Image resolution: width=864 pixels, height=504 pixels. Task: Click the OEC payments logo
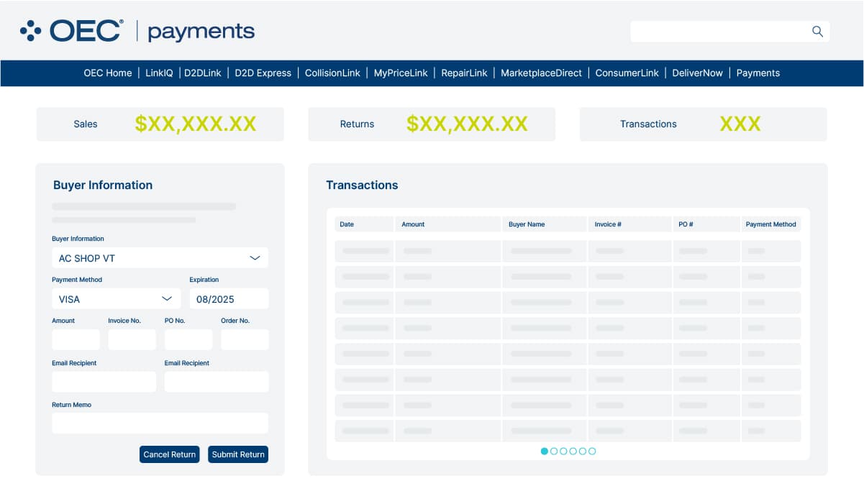(x=137, y=31)
